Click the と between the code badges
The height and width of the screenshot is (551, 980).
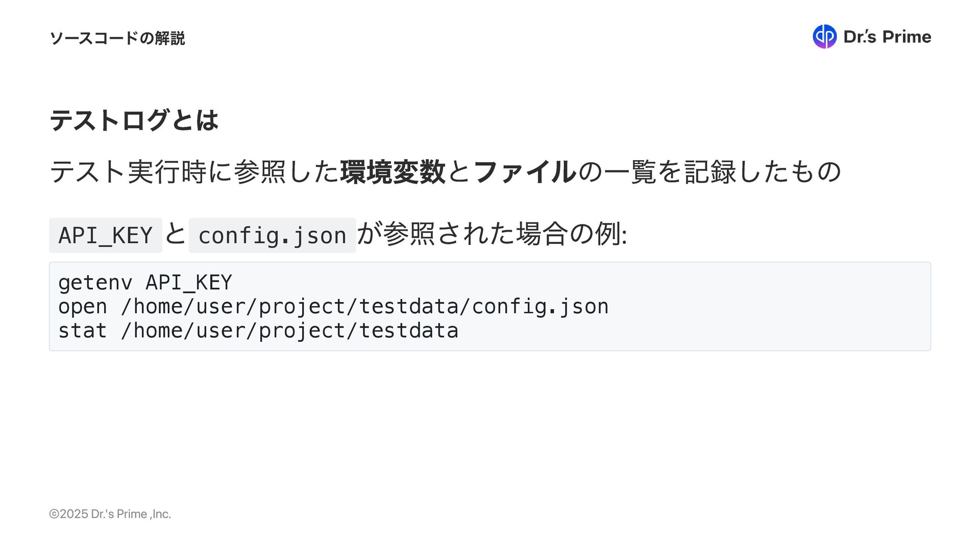(x=175, y=234)
